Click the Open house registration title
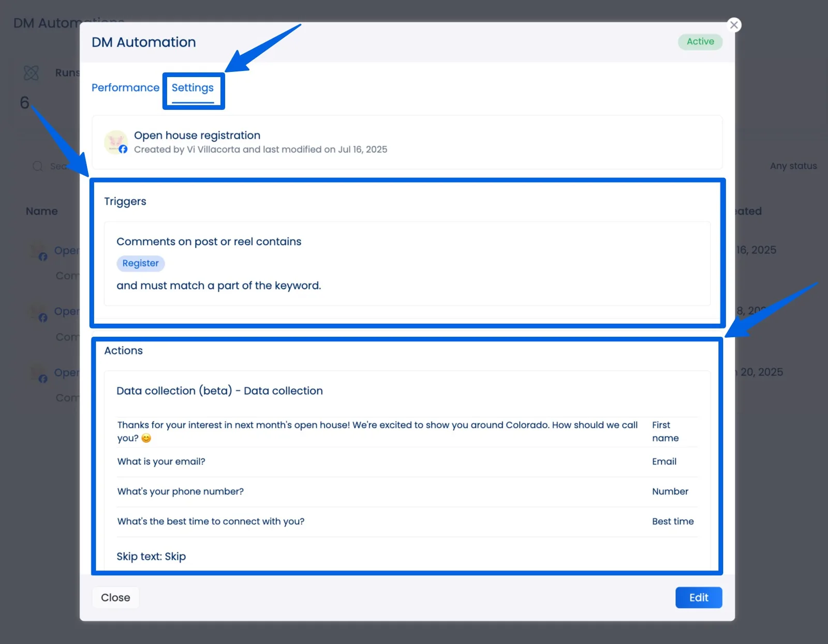The height and width of the screenshot is (644, 828). [x=197, y=135]
